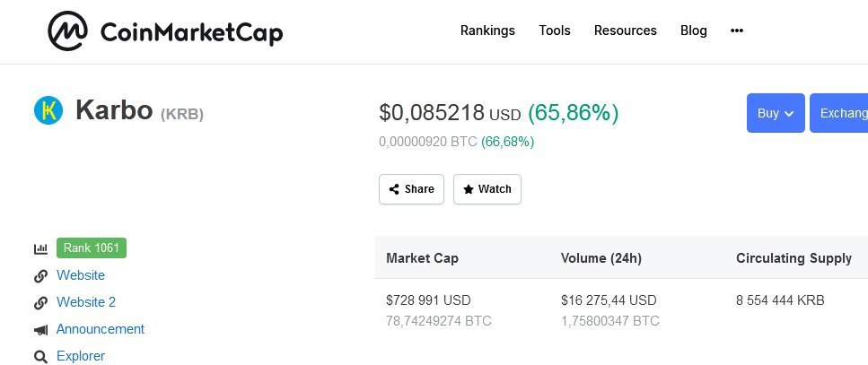
Task: Click the three-dots more menu icon
Action: (737, 30)
